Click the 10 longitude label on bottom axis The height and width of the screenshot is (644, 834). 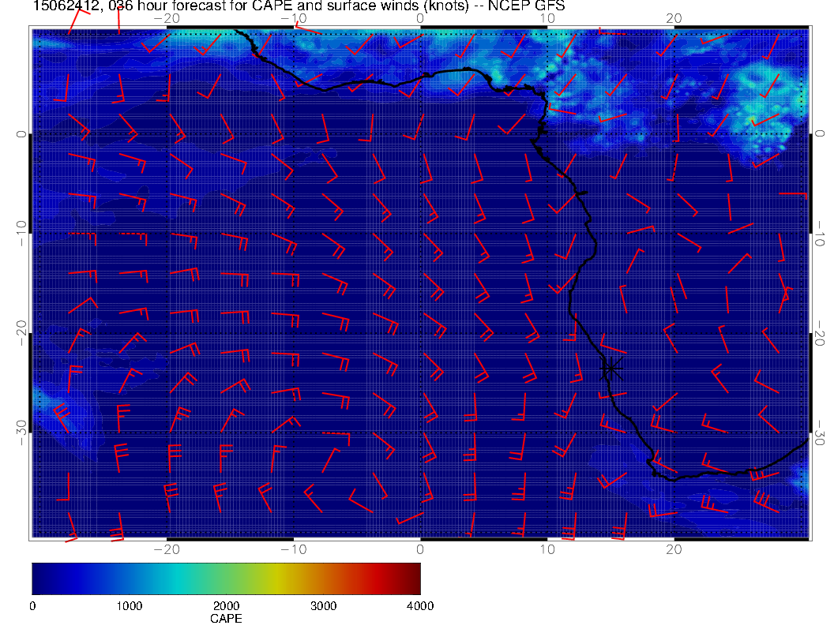click(x=547, y=549)
